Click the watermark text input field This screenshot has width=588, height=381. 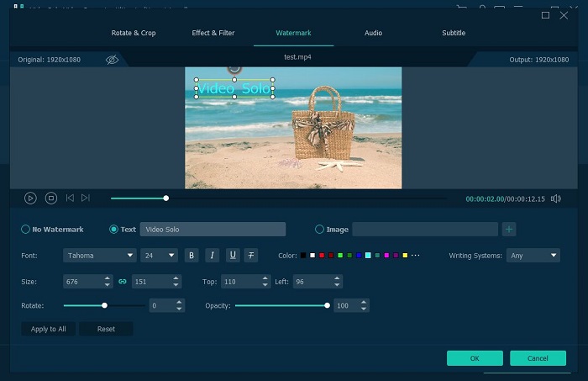(213, 230)
